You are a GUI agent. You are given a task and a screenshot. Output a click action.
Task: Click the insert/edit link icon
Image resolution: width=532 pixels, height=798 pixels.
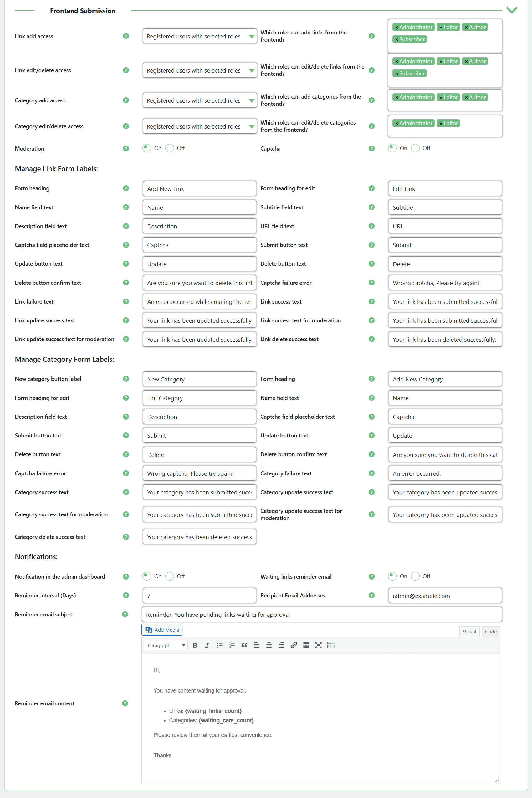(x=294, y=645)
